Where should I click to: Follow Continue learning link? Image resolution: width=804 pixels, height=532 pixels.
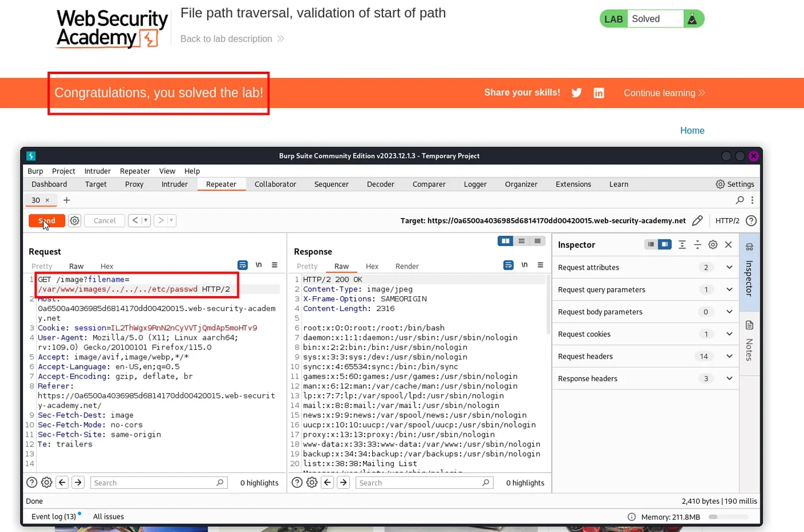[x=664, y=93]
